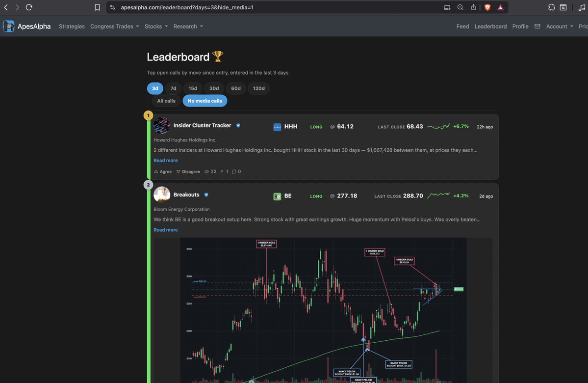This screenshot has width=588, height=383.
Task: Go forward with the browser forward arrow
Action: [x=17, y=7]
